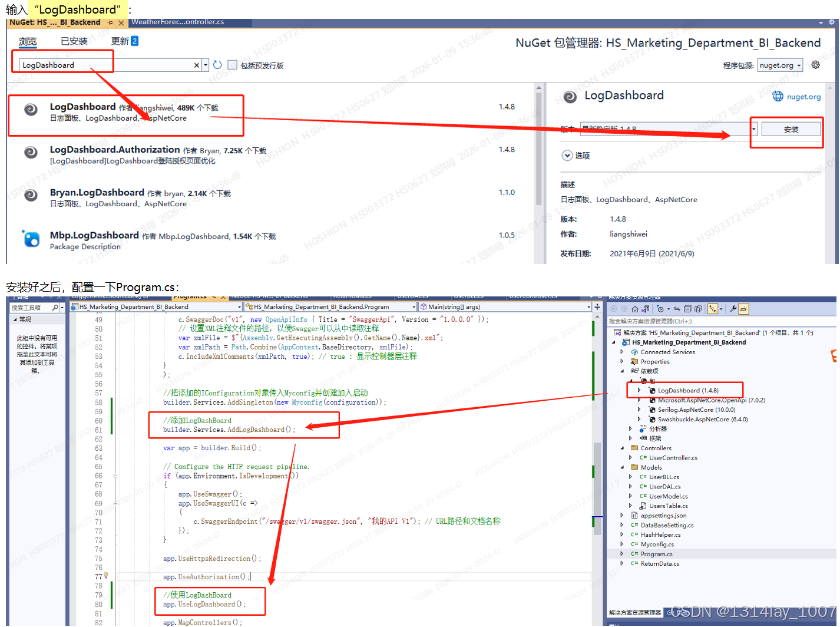840x627 pixels.
Task: Open UserController.cs in Solution Explorer
Action: (673, 457)
